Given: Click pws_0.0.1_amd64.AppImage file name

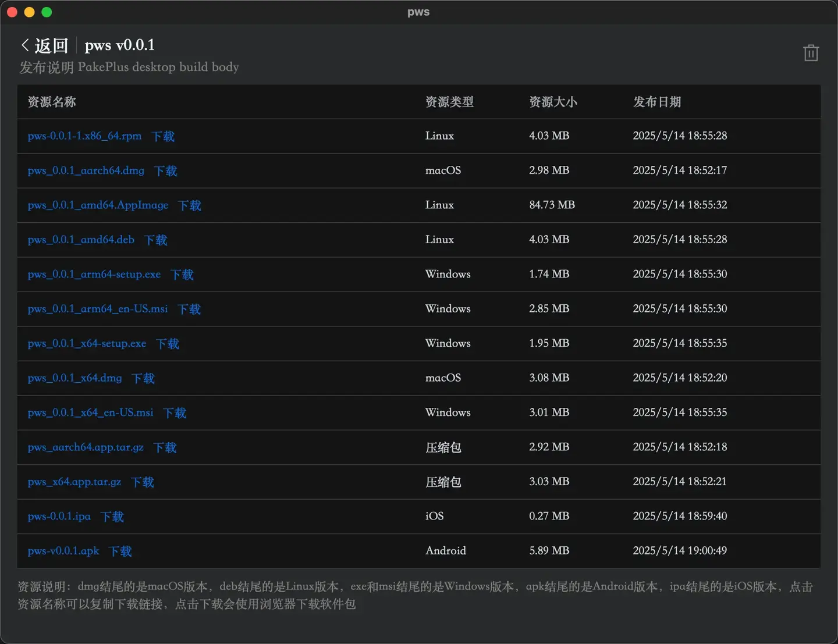Looking at the screenshot, I should (x=97, y=205).
